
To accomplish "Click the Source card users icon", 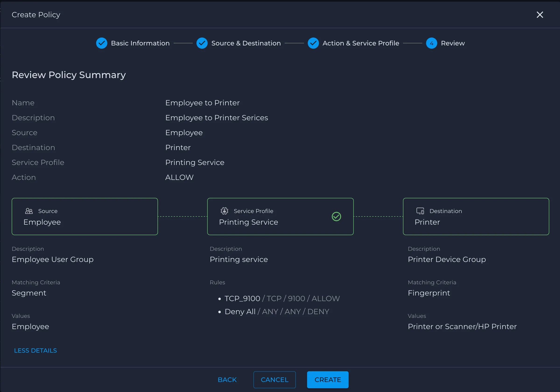I will pyautogui.click(x=29, y=211).
